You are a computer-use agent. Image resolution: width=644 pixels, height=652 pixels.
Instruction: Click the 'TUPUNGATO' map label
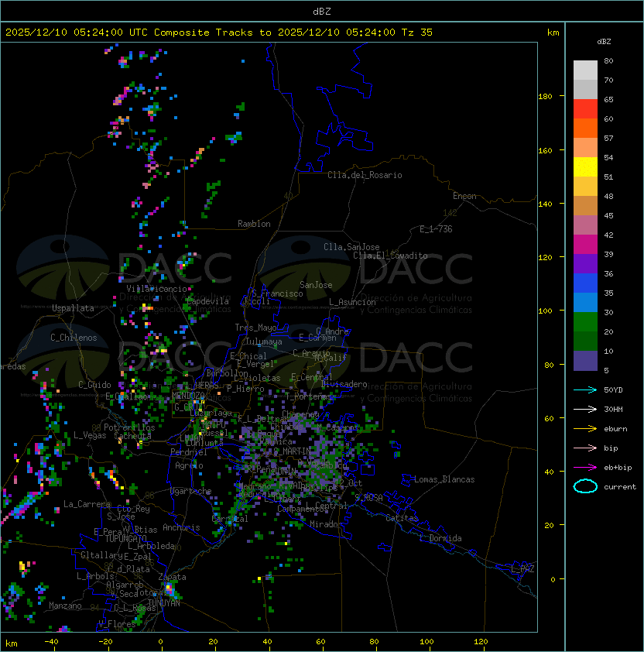pos(125,538)
